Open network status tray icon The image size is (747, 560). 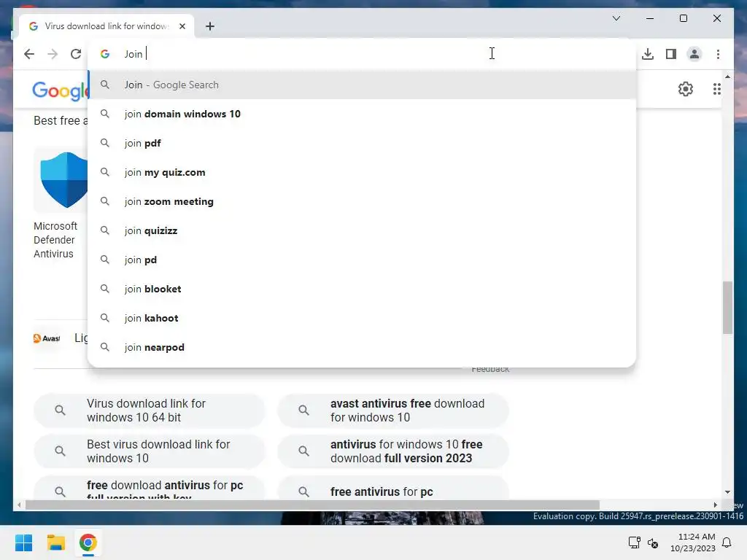point(634,542)
